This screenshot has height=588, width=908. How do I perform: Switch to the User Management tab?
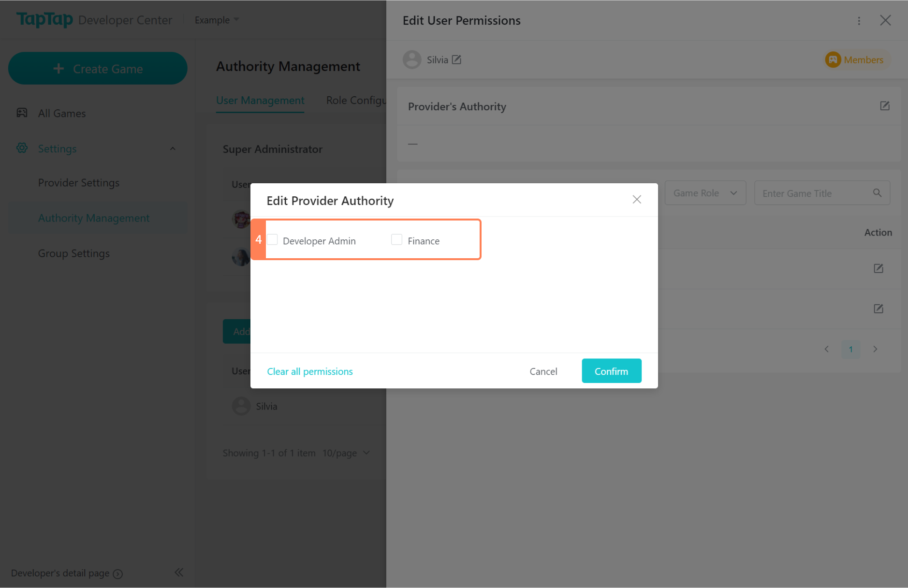click(260, 101)
